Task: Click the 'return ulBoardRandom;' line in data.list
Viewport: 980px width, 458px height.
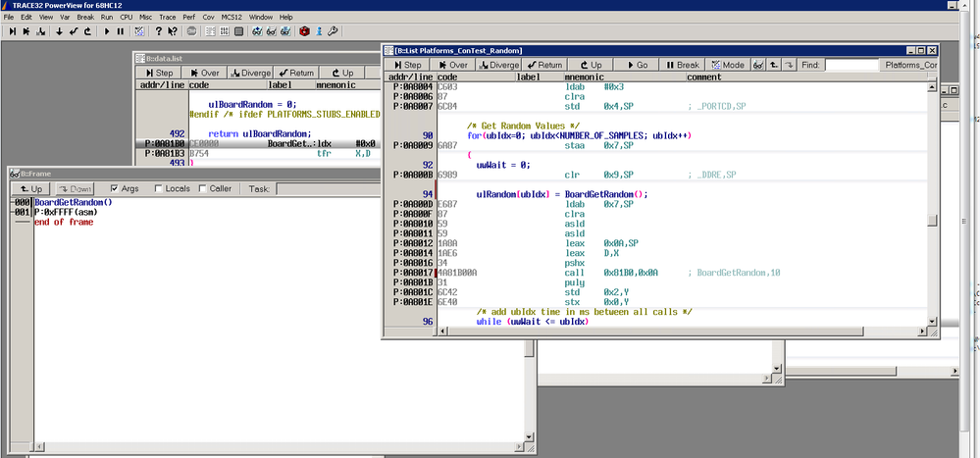Action: [x=259, y=133]
